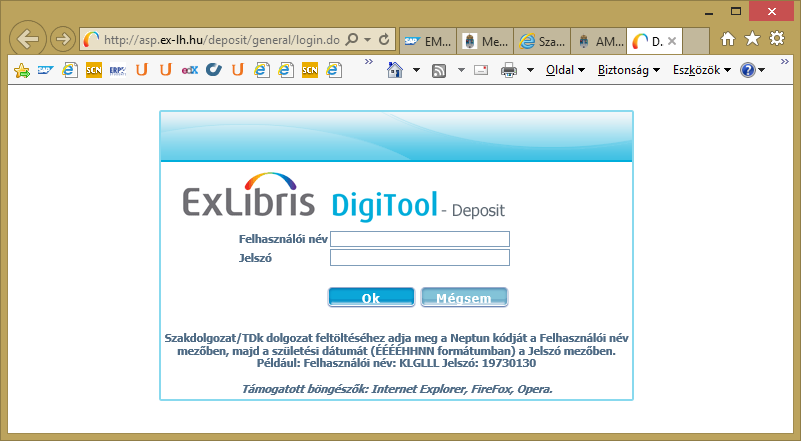Screen dimensions: 801x441
Task: Click the ExLibris logo
Action: tap(248, 196)
